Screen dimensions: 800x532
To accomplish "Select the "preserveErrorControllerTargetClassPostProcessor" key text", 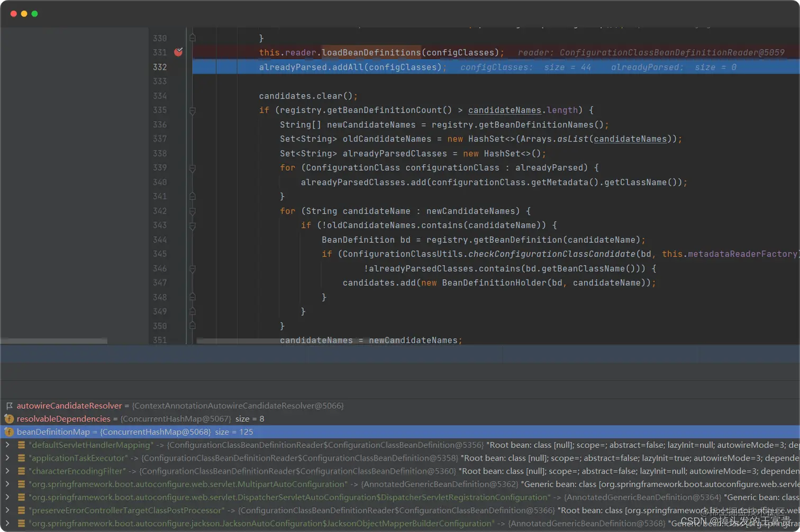I will click(127, 510).
